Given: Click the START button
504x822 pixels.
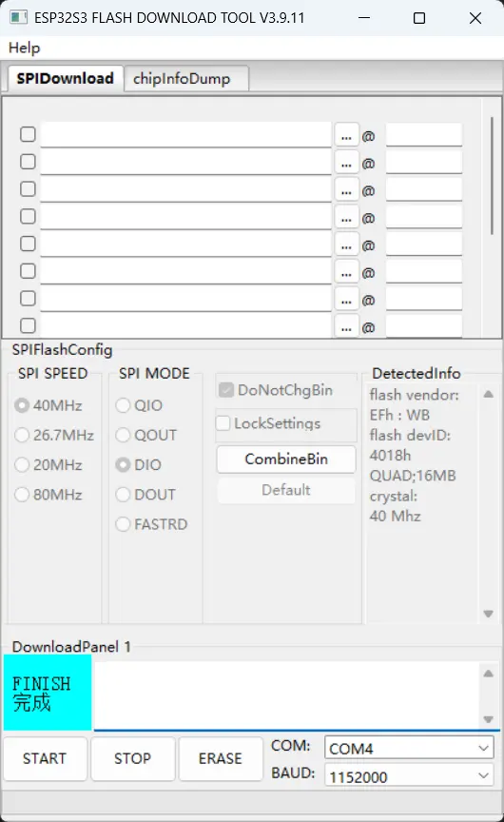Looking at the screenshot, I should click(45, 758).
